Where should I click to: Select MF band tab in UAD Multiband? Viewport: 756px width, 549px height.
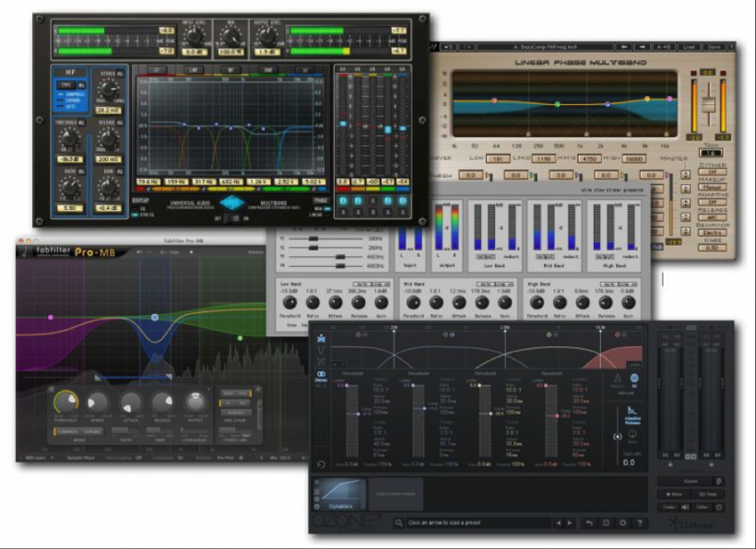coord(230,70)
